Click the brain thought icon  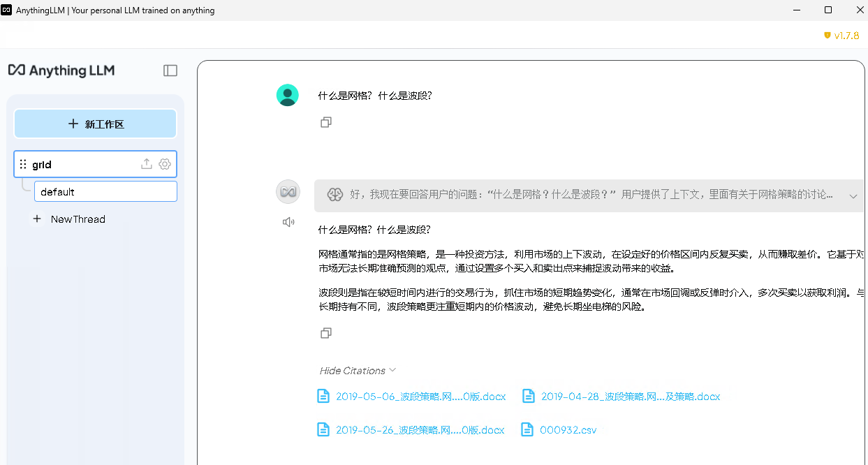click(x=335, y=195)
